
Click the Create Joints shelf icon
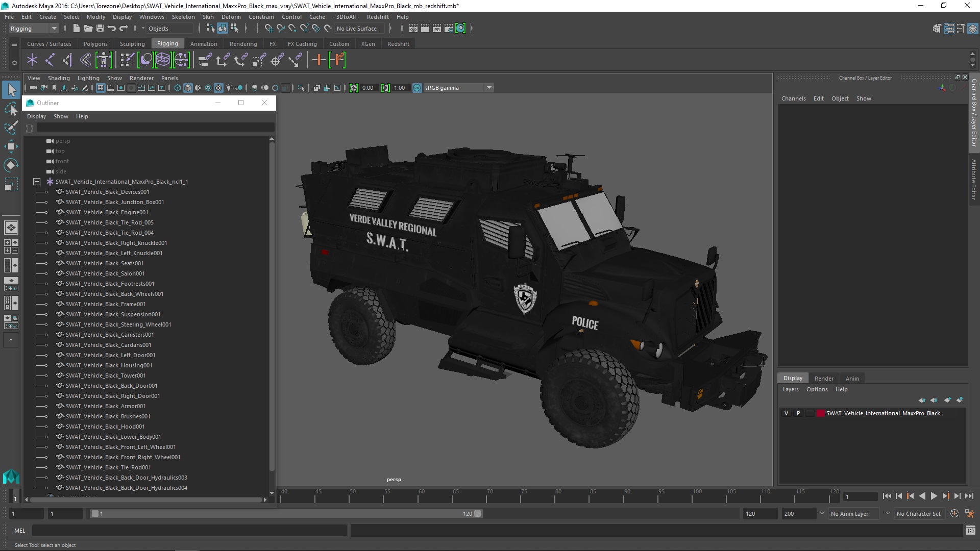(50, 60)
